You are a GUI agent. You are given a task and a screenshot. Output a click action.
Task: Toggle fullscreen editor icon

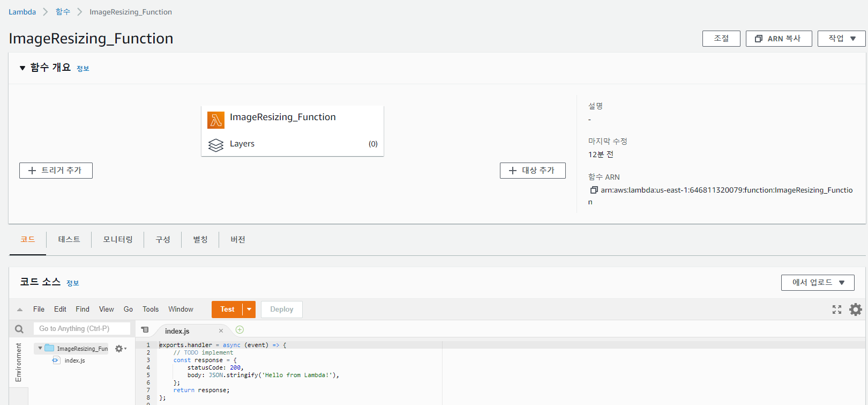coord(837,310)
